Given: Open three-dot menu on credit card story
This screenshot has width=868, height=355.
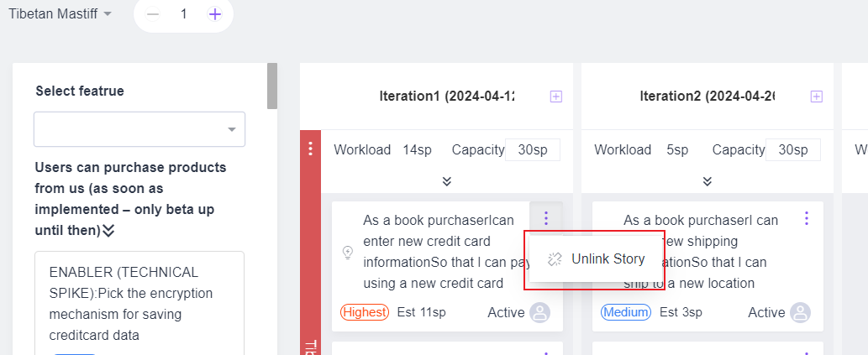Looking at the screenshot, I should pyautogui.click(x=546, y=218).
